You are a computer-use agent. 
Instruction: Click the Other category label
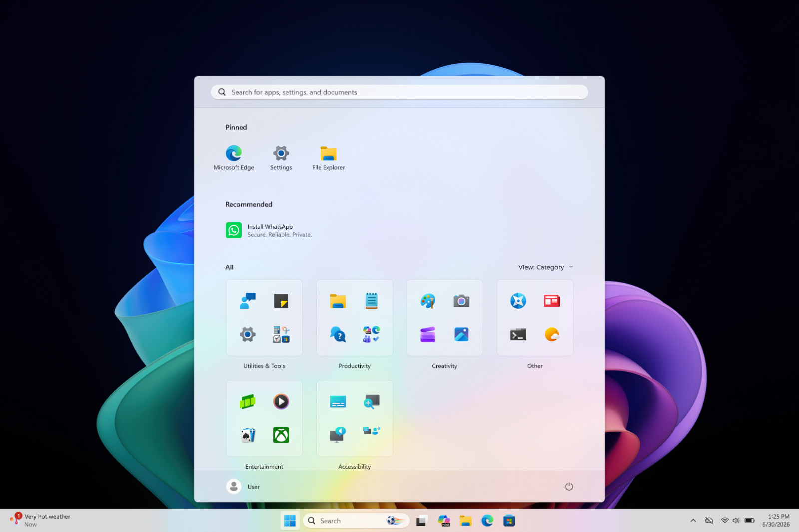click(x=535, y=366)
